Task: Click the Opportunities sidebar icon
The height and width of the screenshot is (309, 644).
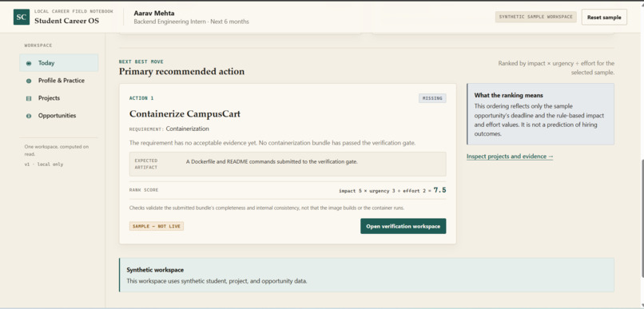Action: click(x=28, y=116)
